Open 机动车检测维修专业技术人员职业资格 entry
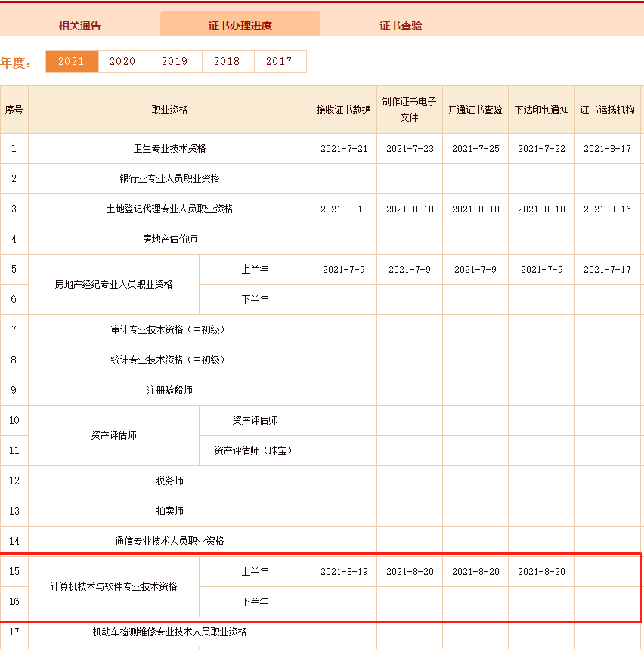 (169, 635)
